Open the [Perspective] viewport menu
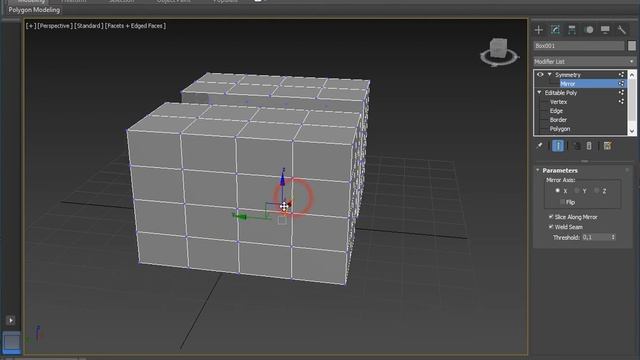The width and height of the screenshot is (640, 360). point(55,26)
